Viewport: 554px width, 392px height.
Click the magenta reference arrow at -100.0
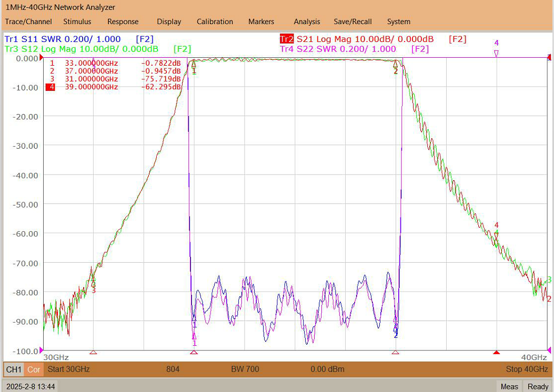41,350
